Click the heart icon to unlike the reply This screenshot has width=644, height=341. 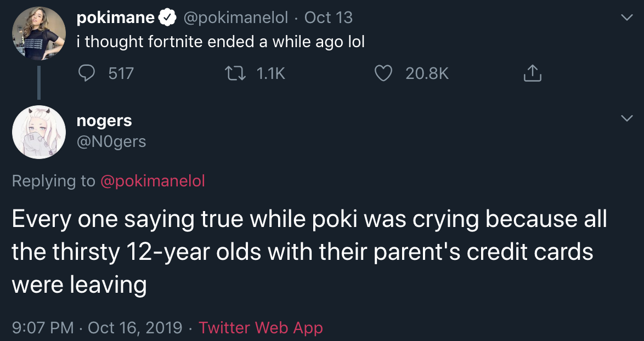[384, 73]
